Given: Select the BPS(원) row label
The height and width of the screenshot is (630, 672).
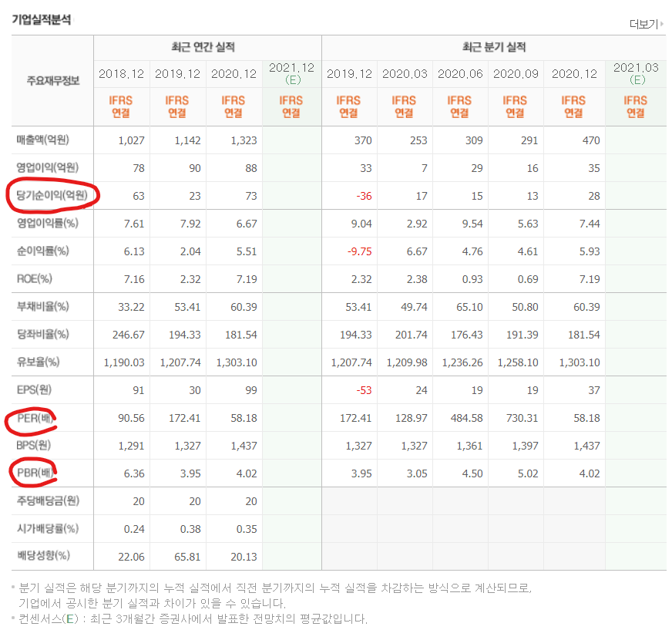Looking at the screenshot, I should coord(33,445).
